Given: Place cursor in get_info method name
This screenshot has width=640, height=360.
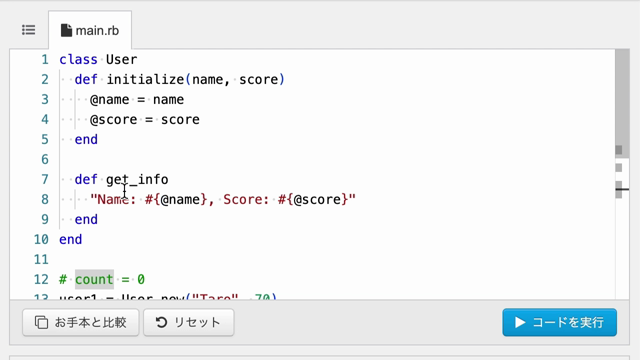Looking at the screenshot, I should click(137, 180).
